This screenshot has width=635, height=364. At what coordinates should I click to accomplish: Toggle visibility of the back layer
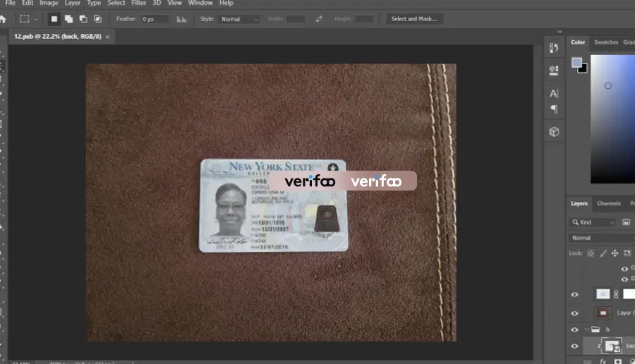tap(574, 346)
